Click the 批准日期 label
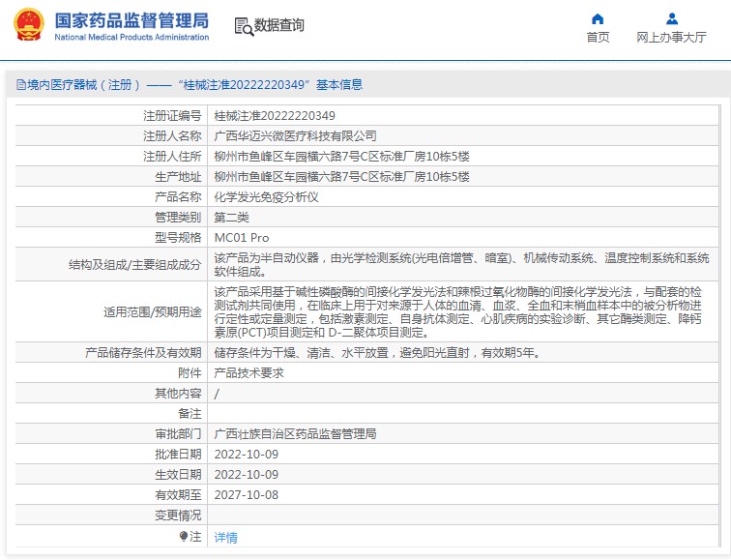The height and width of the screenshot is (560, 731). (x=178, y=455)
